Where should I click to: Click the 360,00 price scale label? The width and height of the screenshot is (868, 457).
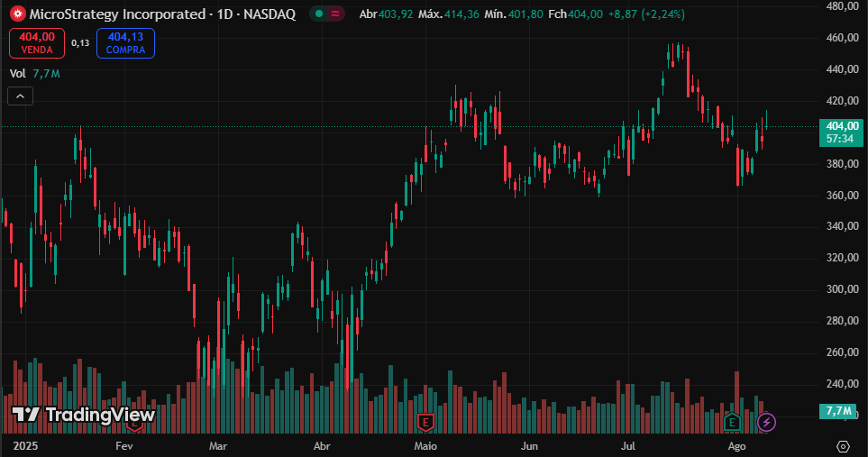tap(843, 196)
